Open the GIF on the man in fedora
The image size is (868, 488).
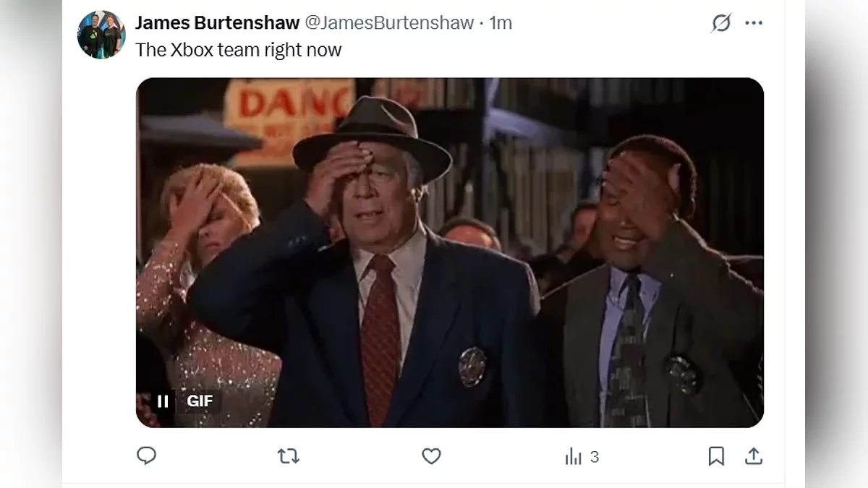tap(372, 267)
